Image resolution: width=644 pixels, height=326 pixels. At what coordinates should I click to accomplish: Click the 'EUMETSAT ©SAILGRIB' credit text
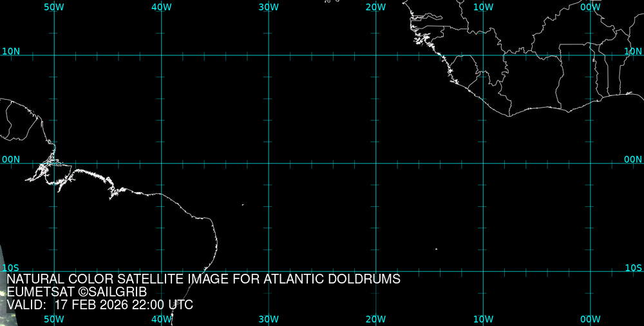(x=77, y=292)
